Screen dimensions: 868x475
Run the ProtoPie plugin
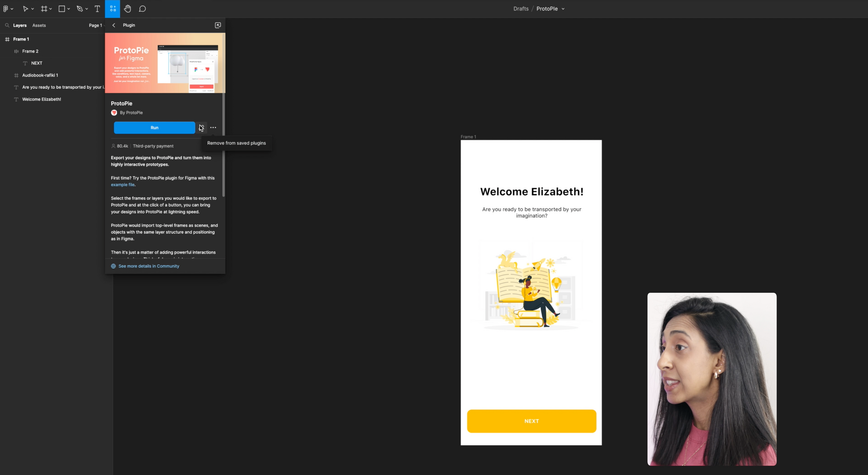155,128
